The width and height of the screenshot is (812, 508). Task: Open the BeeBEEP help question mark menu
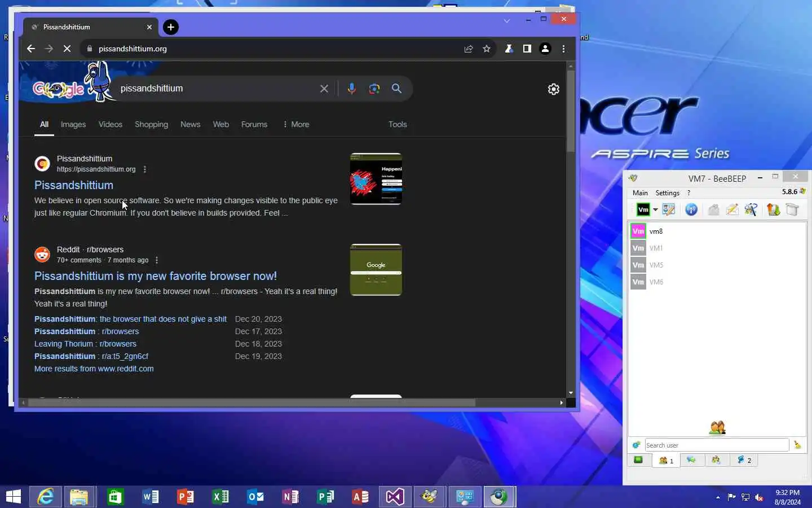point(689,193)
